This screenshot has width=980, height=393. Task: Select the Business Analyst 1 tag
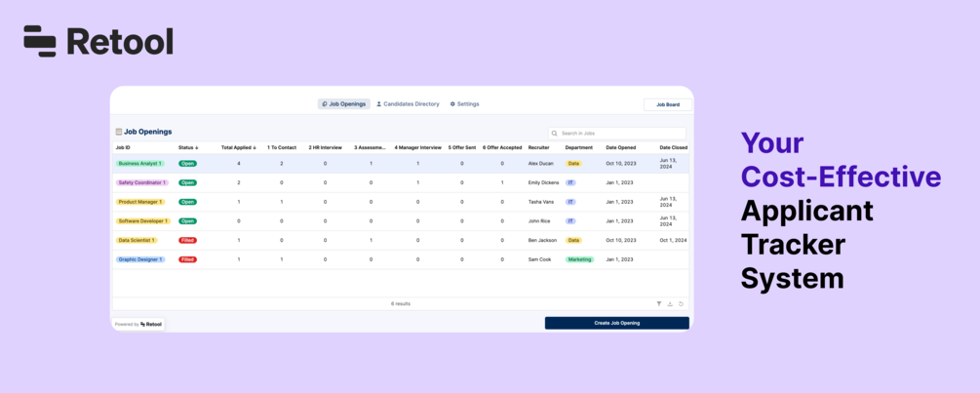tap(140, 164)
